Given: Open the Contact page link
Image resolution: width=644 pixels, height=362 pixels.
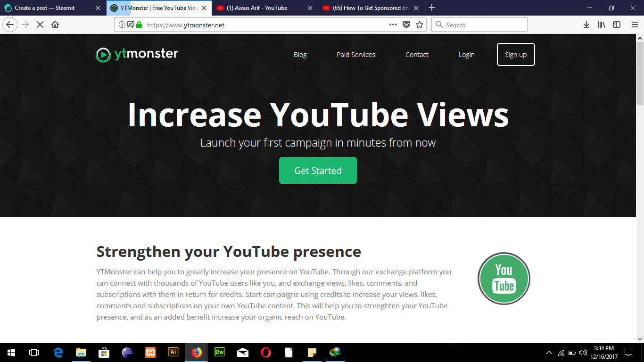Looking at the screenshot, I should (417, 55).
